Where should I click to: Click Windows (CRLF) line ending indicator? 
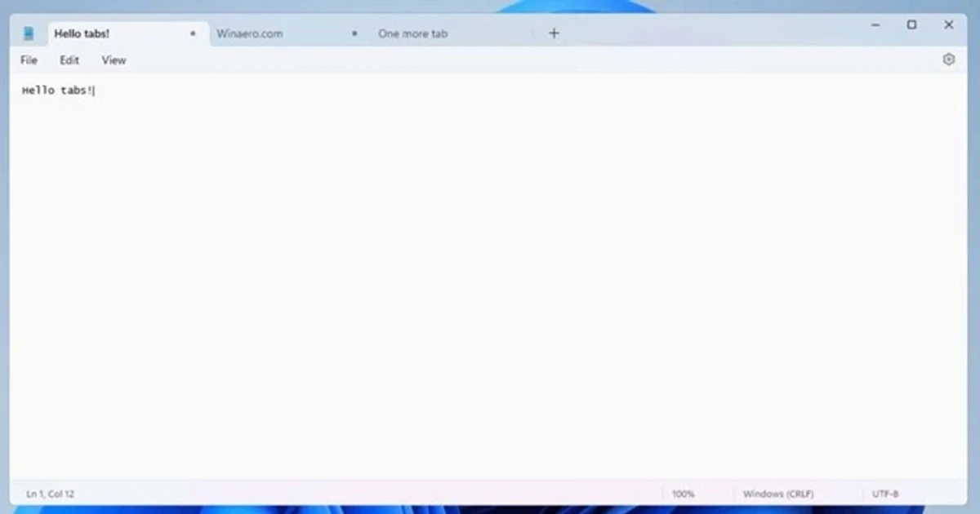click(x=777, y=494)
